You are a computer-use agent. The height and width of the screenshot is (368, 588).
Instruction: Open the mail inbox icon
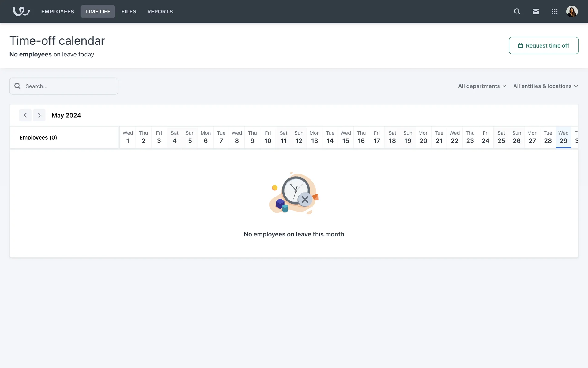536,11
